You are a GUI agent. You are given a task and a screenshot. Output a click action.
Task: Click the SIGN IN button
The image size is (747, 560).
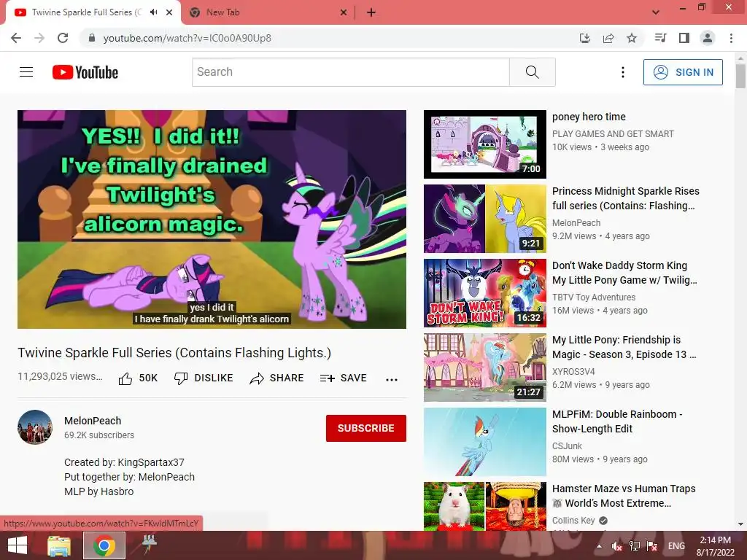[683, 72]
